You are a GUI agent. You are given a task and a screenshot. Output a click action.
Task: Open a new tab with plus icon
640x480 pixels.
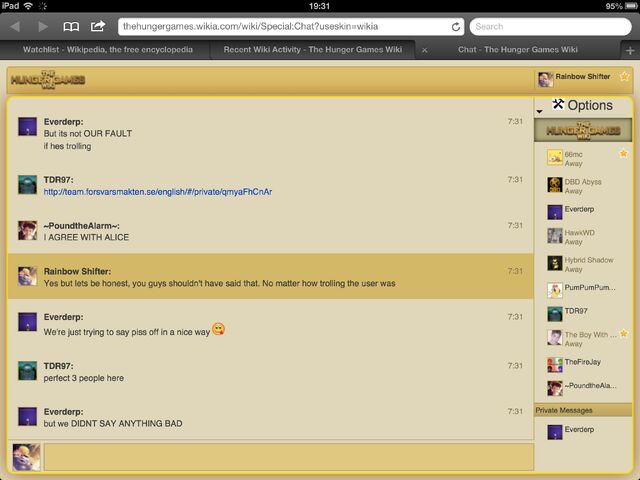click(x=630, y=51)
